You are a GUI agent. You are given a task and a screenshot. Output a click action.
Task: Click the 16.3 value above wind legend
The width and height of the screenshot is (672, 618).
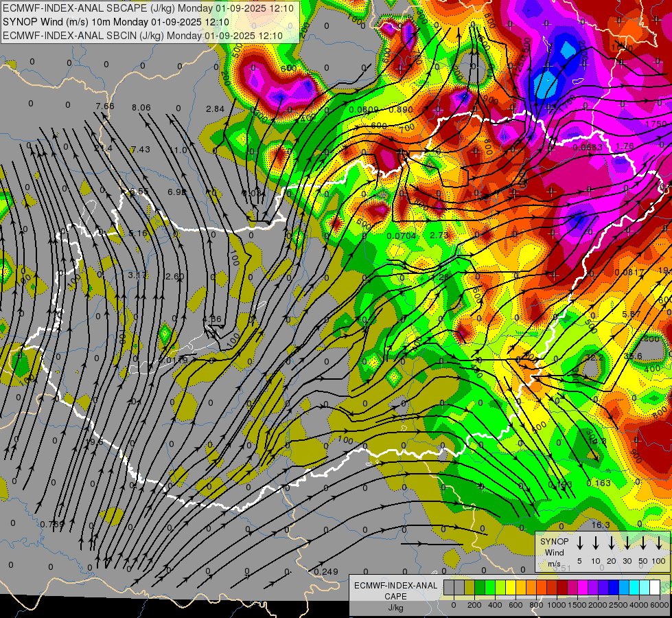coord(601,525)
